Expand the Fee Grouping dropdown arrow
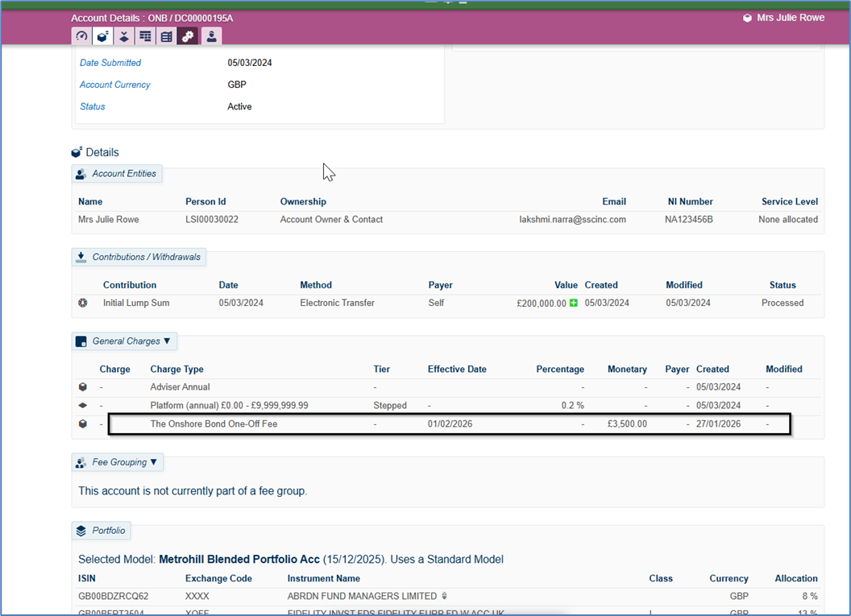Screen dimensions: 851x616 [x=154, y=462]
